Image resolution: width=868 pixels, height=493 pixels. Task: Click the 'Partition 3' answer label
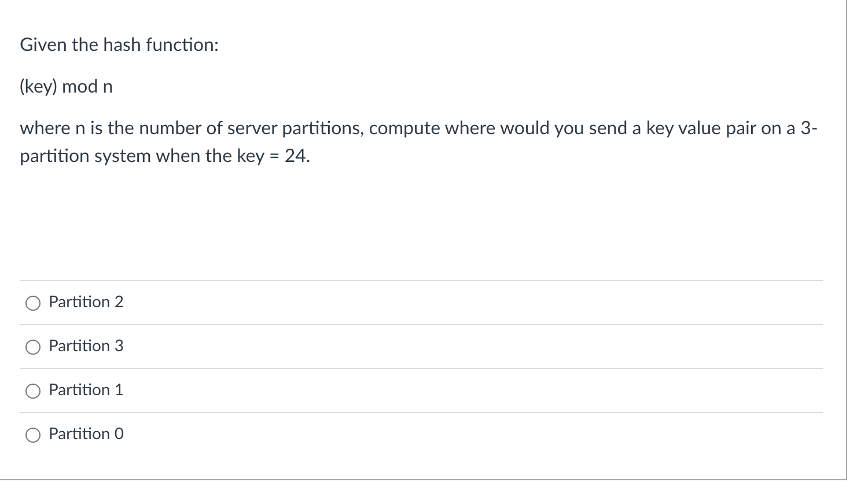pyautogui.click(x=86, y=346)
